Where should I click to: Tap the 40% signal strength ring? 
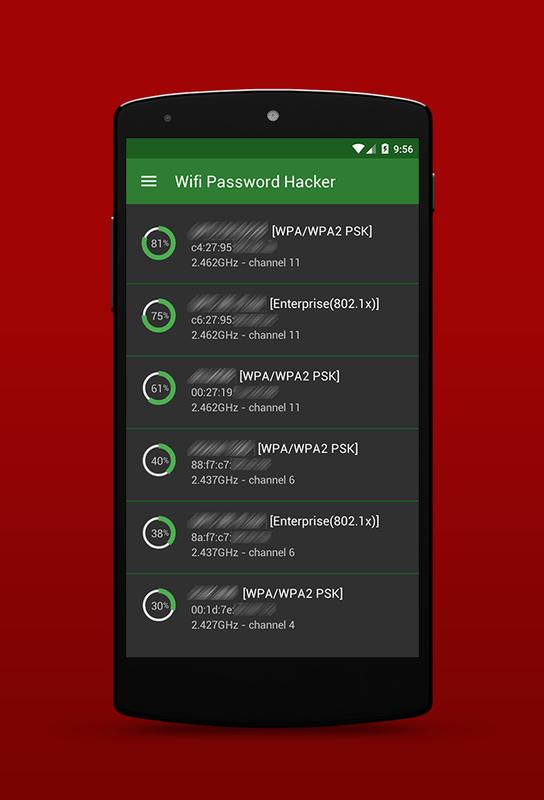point(159,461)
